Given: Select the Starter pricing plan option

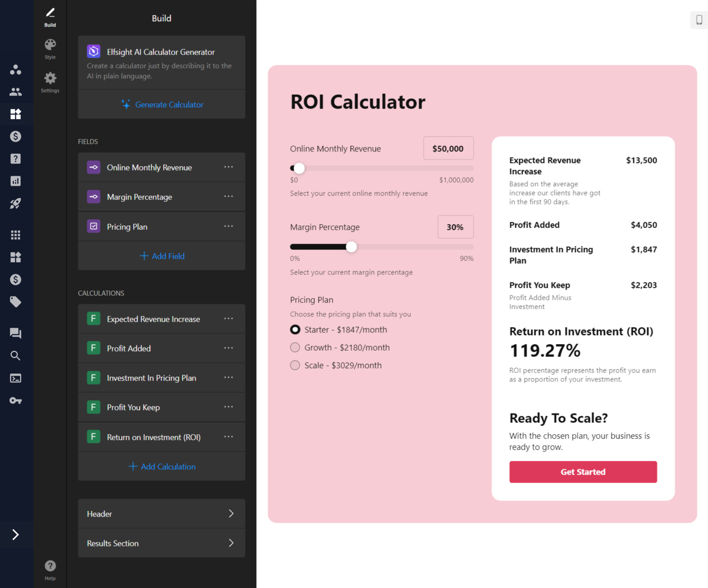Looking at the screenshot, I should [x=295, y=329].
